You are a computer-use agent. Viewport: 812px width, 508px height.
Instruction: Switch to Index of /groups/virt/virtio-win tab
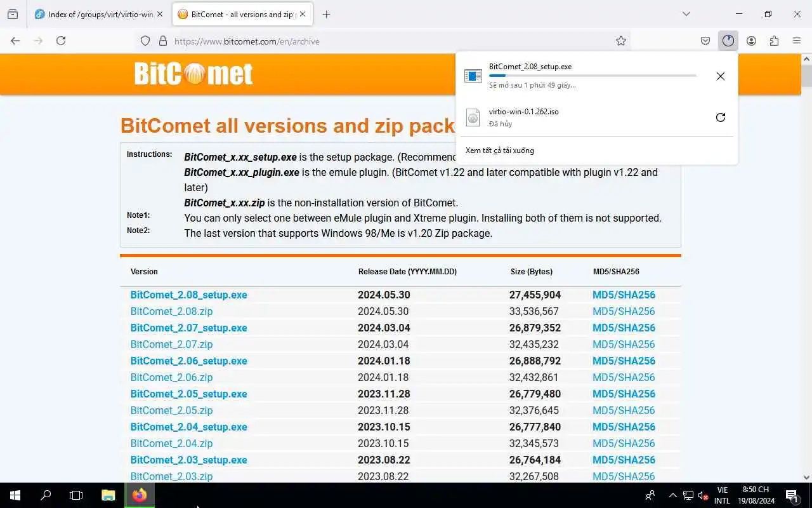click(94, 14)
